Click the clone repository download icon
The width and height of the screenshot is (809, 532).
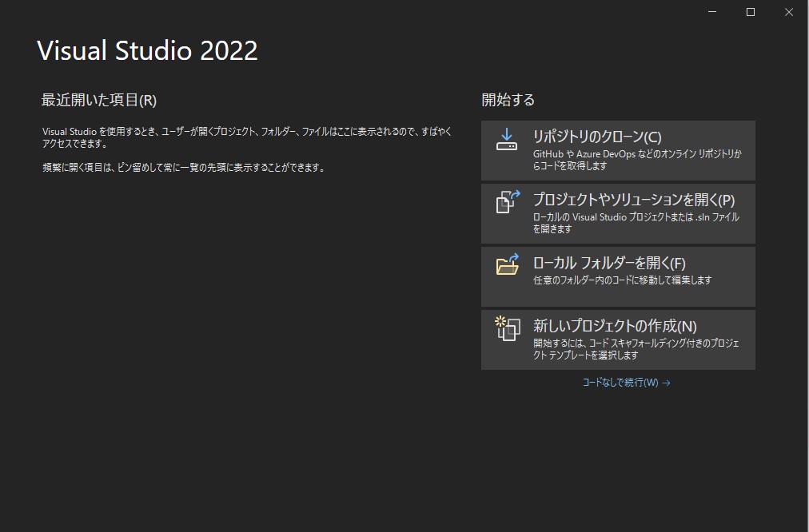point(507,139)
